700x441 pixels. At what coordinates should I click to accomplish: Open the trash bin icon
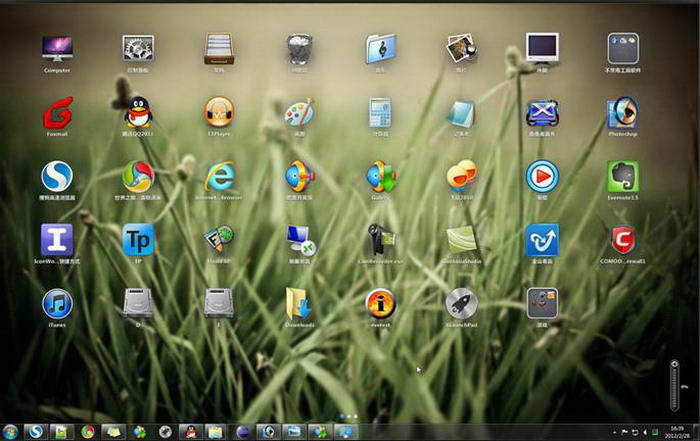[299, 49]
